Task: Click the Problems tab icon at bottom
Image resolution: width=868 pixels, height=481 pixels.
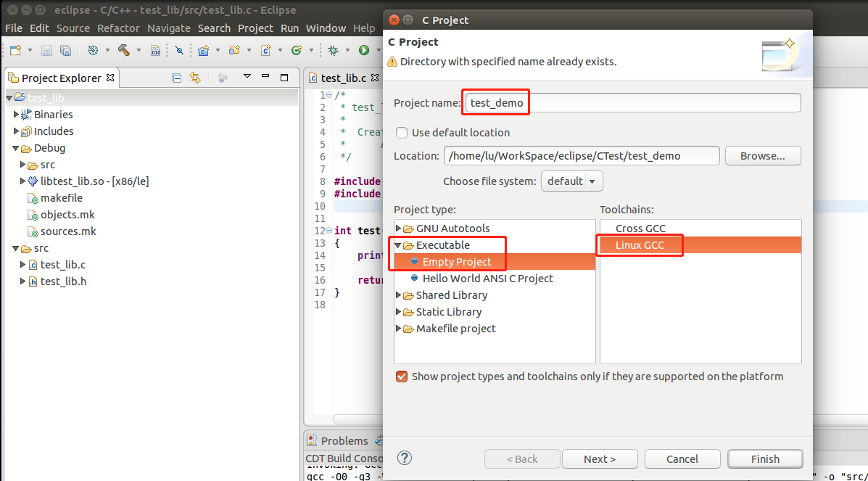Action: [312, 440]
